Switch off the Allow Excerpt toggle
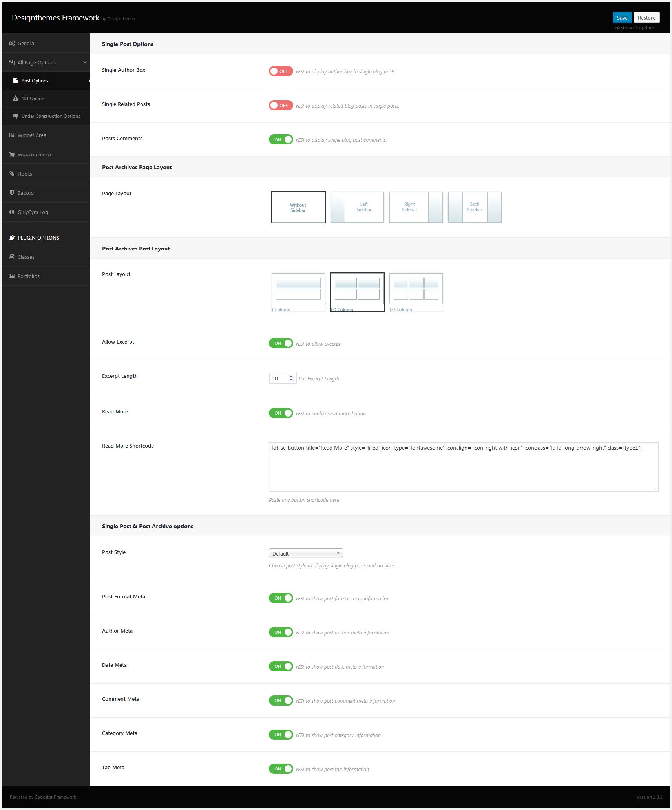The height and width of the screenshot is (810, 672). pos(281,343)
